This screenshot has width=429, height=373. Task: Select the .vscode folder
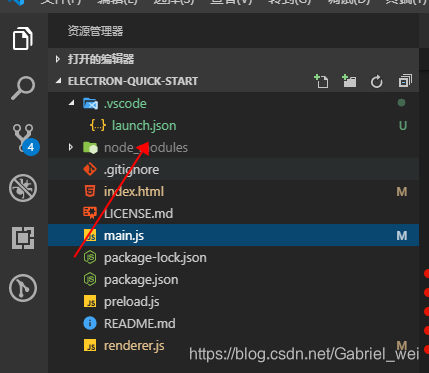tap(233, 103)
